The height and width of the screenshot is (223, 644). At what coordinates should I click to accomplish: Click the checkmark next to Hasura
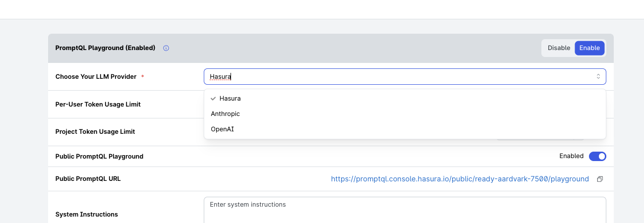213,98
